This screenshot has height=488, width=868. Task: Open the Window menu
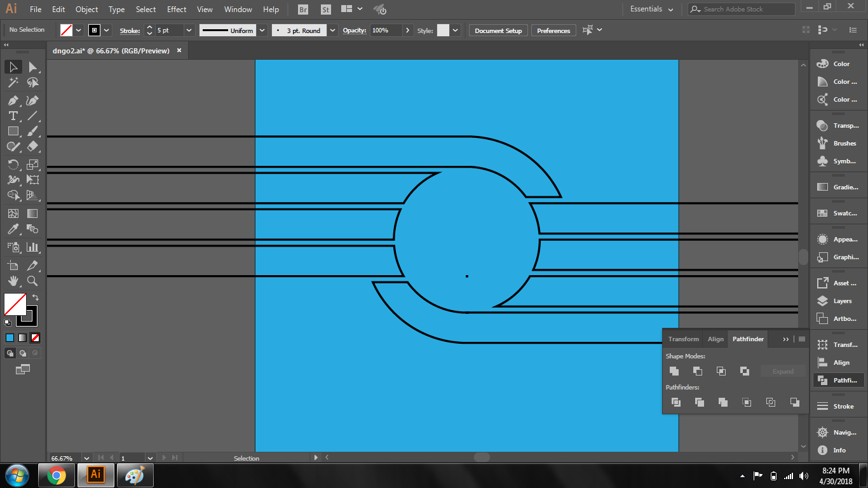coord(238,10)
